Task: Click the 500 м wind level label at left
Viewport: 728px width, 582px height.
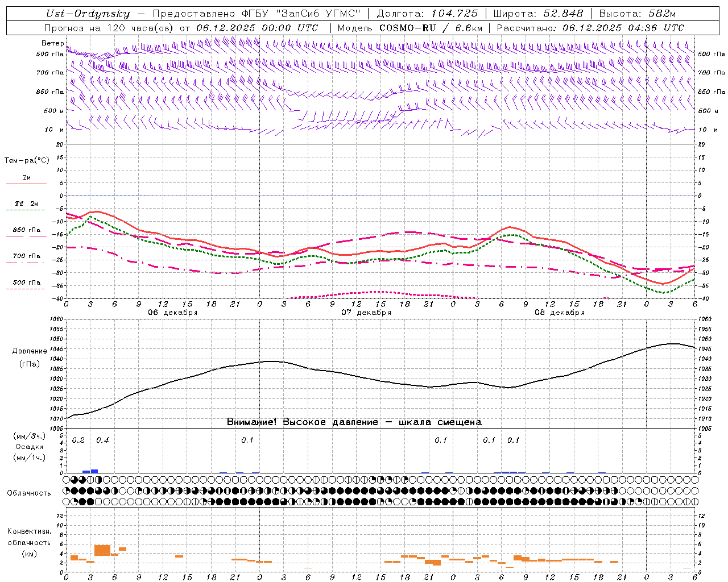Action: (x=55, y=111)
